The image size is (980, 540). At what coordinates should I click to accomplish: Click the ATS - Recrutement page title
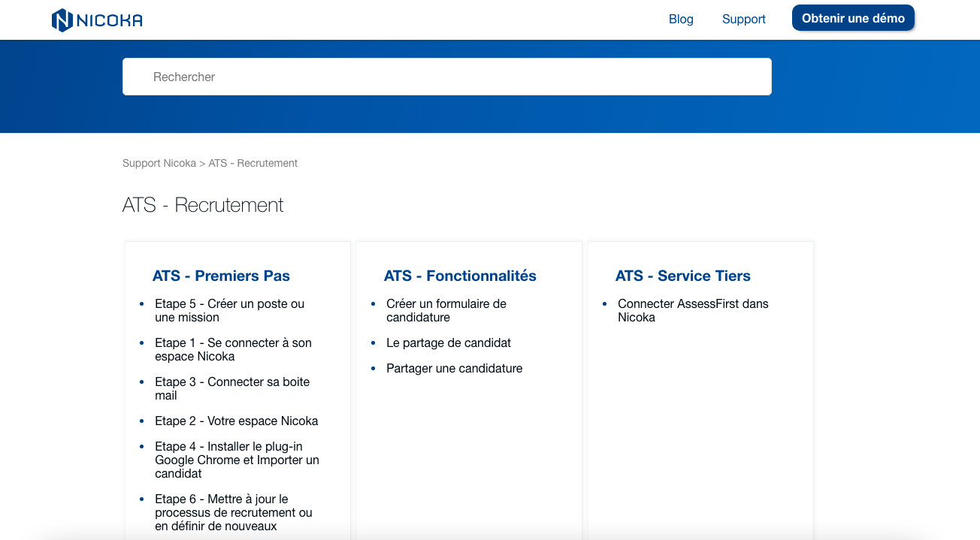(203, 205)
